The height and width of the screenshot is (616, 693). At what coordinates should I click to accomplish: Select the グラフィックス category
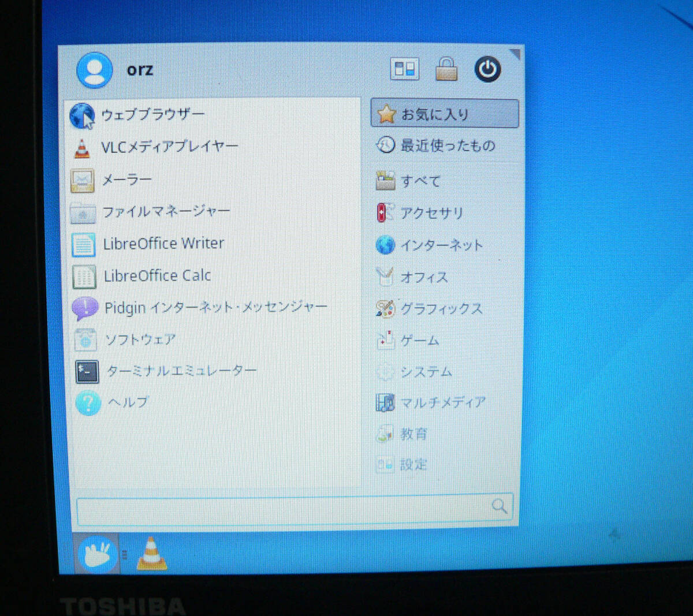click(441, 309)
